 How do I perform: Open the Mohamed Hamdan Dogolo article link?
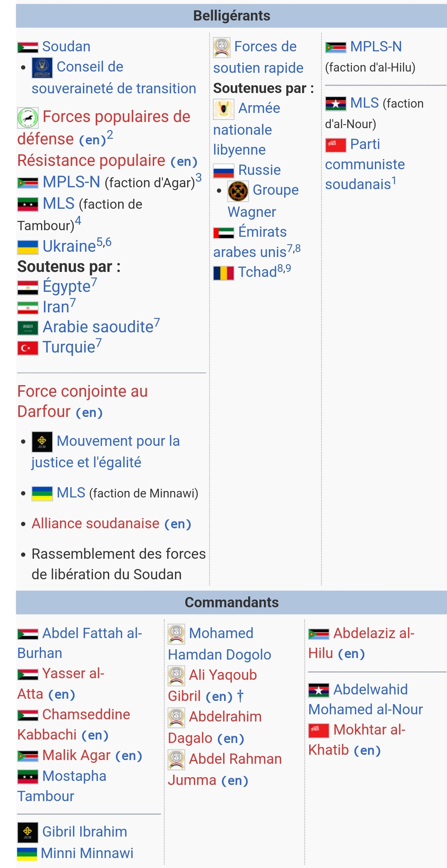[221, 633]
